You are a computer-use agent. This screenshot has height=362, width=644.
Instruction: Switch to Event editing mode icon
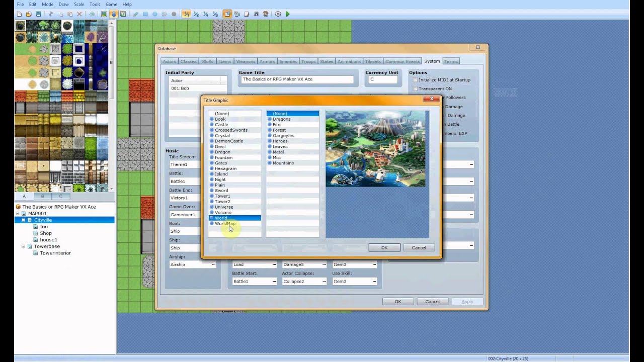point(114,14)
